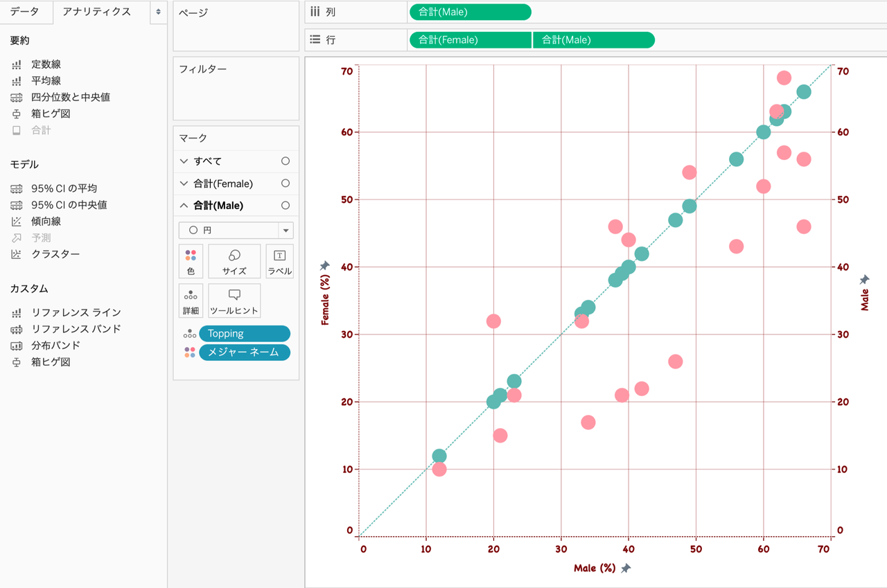Select pink mark at Male 47, Female 26

coord(676,362)
